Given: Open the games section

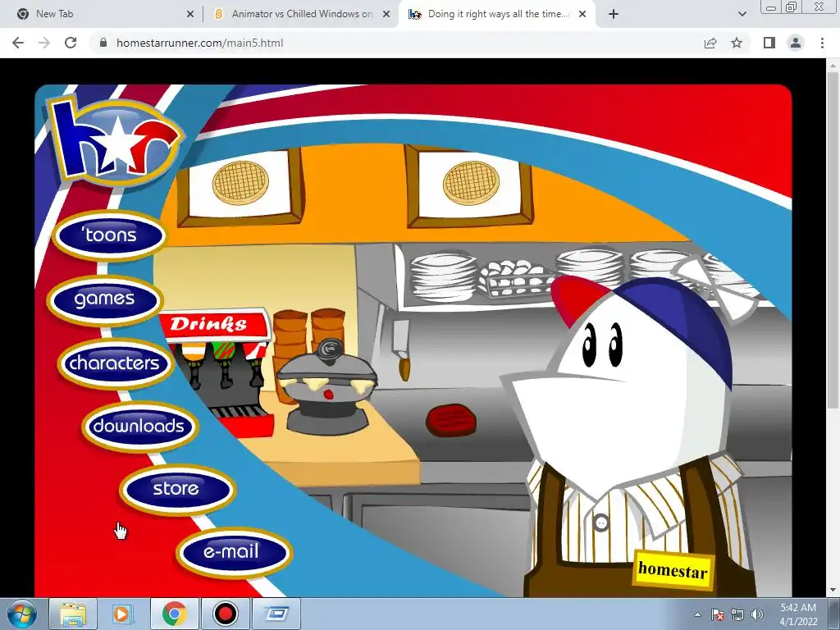Looking at the screenshot, I should pos(104,299).
